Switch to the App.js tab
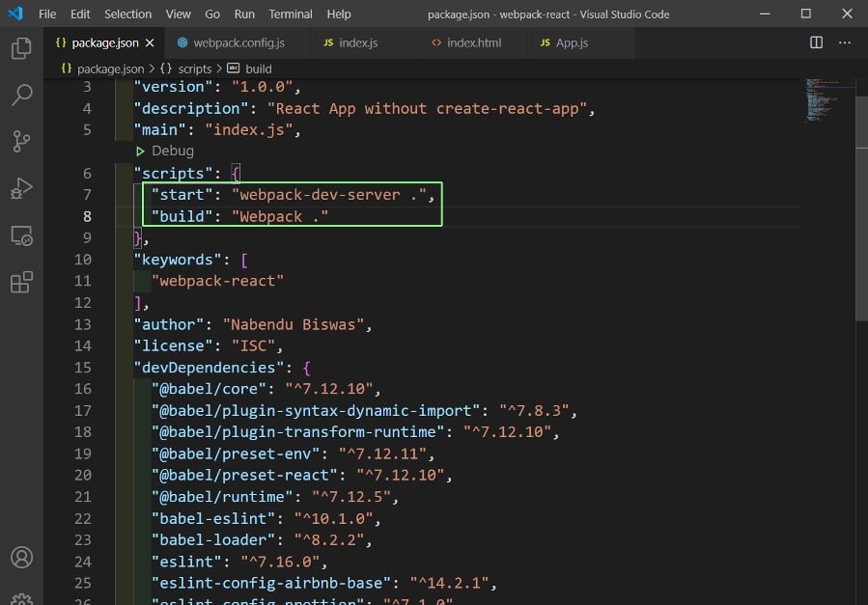The height and width of the screenshot is (605, 868). point(571,43)
